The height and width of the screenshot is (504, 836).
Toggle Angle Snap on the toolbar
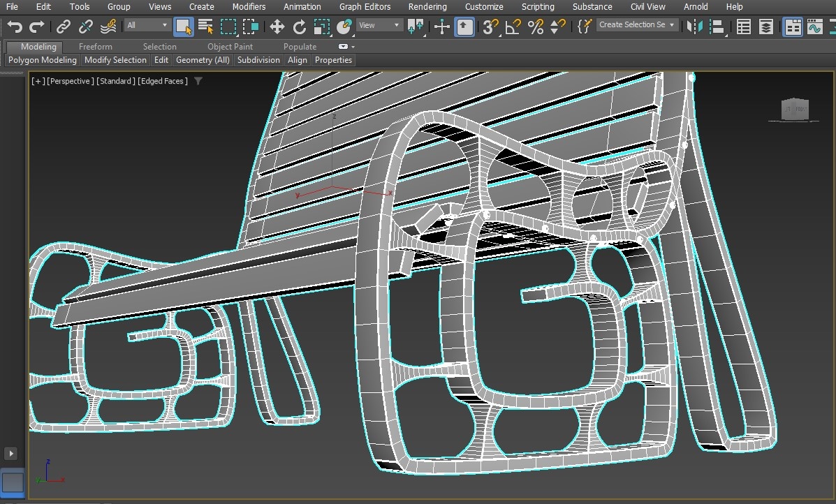coord(513,27)
